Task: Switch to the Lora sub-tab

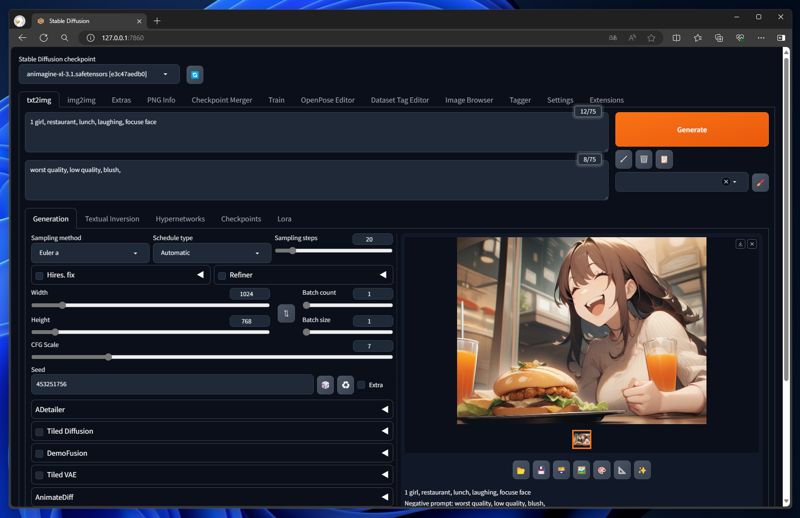Action: [x=285, y=219]
